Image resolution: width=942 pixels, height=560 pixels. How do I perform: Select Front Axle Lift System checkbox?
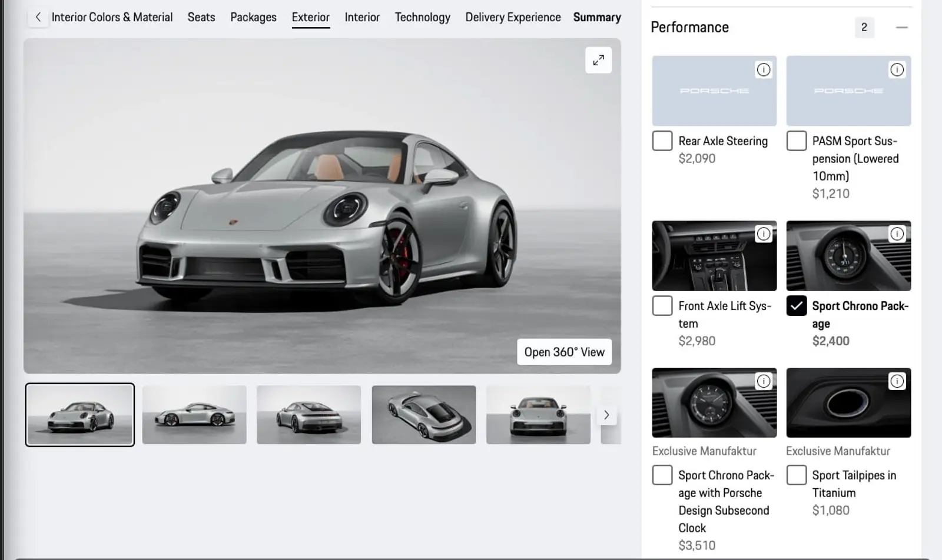click(x=662, y=306)
